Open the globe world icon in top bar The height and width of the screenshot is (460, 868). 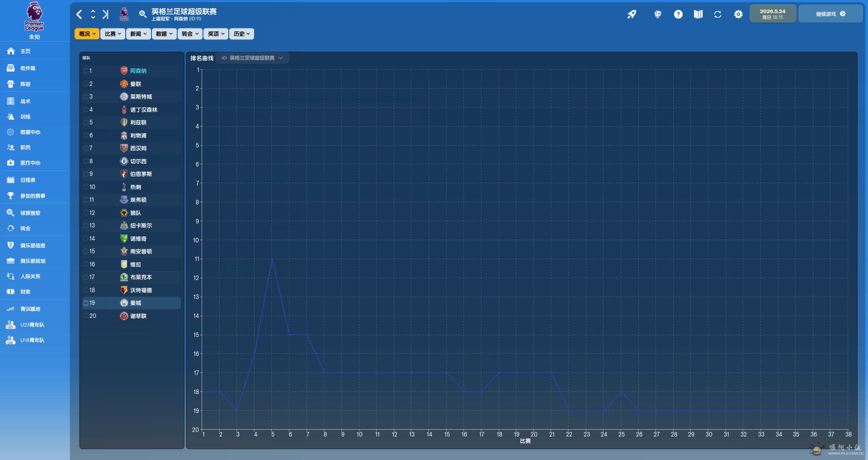tap(658, 14)
